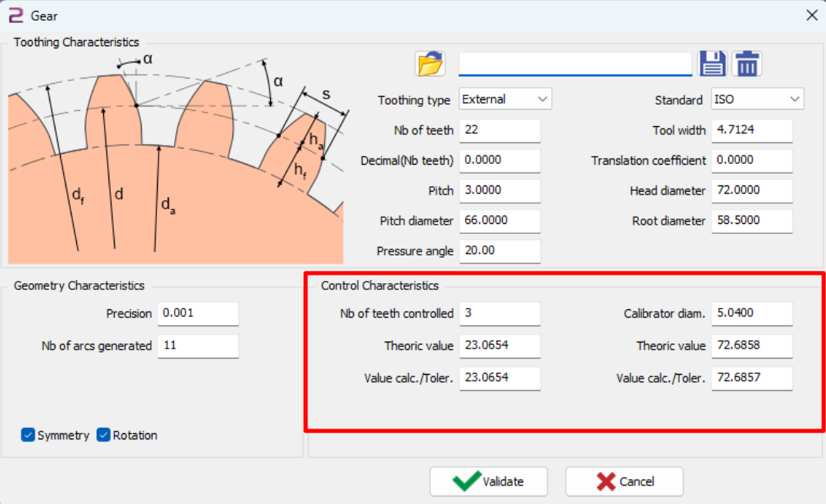This screenshot has width=826, height=504.
Task: Open the Standard ISO dropdown
Action: (757, 99)
